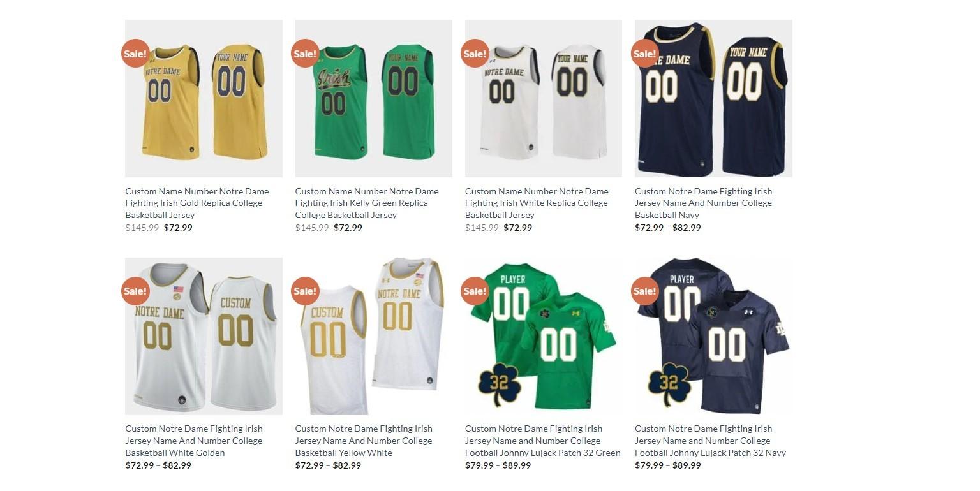Open the Kelly Green Replica jersey image
The image size is (980, 491).
373,98
